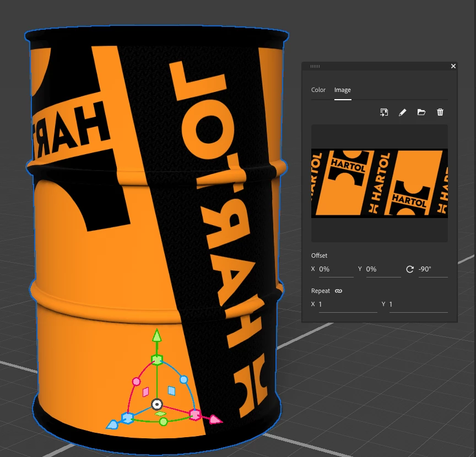Click the green Y-axis scale cube
Image resolution: width=476 pixels, height=457 pixels.
click(157, 360)
